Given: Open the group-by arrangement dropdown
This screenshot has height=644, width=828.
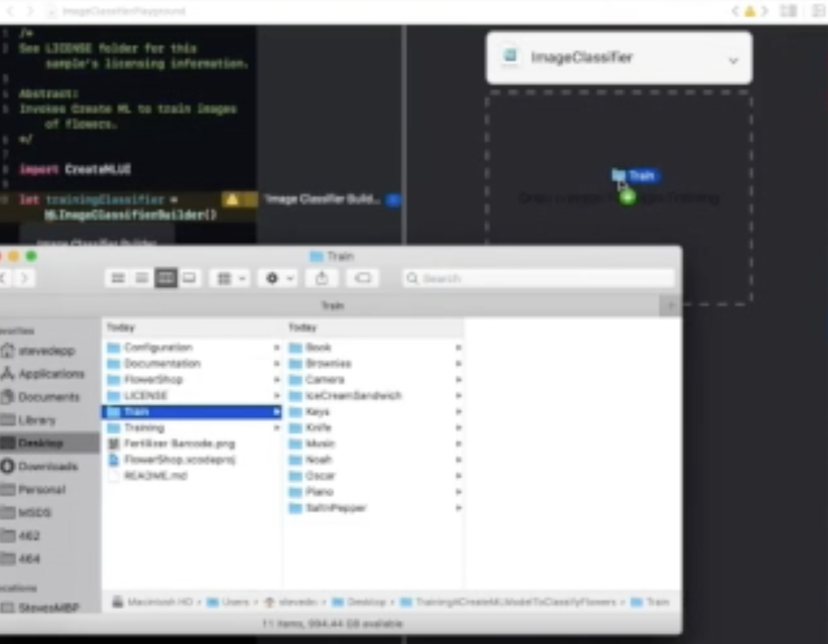Looking at the screenshot, I should pos(231,278).
